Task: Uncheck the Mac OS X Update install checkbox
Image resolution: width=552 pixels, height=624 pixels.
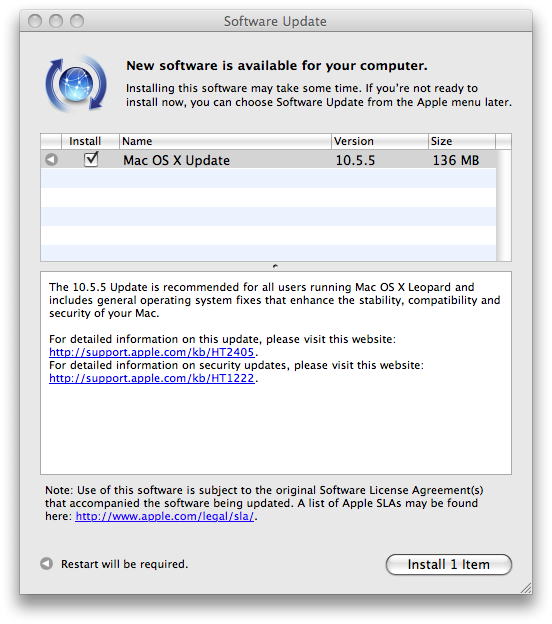Action: 91,159
